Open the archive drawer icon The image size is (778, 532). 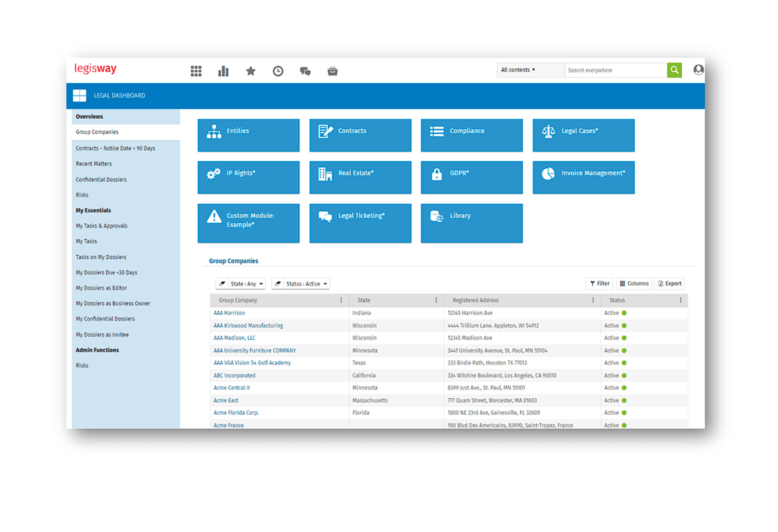coord(333,71)
